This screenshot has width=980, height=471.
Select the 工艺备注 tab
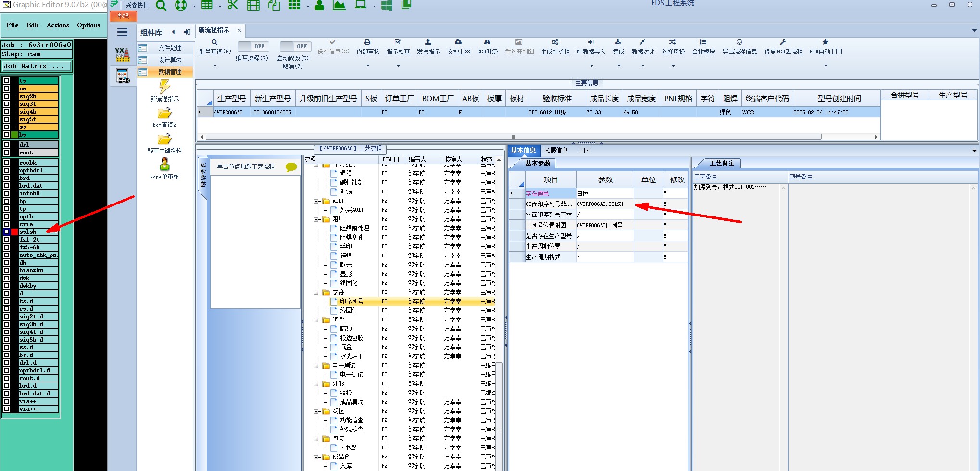point(721,163)
